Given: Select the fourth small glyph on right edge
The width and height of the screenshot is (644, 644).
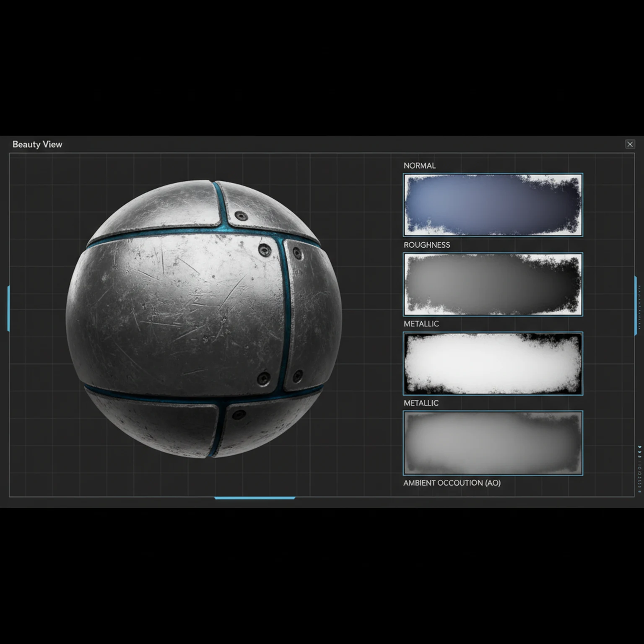Looking at the screenshot, I should click(x=639, y=462).
